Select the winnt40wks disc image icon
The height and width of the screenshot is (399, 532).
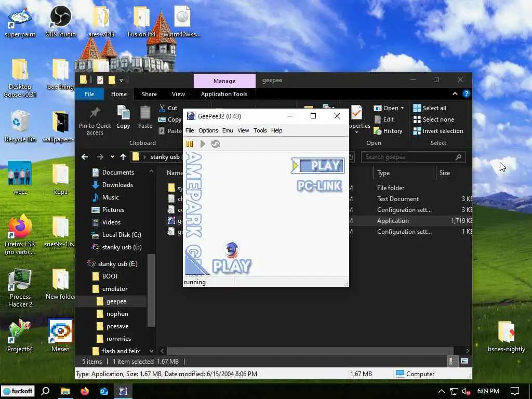[182, 21]
